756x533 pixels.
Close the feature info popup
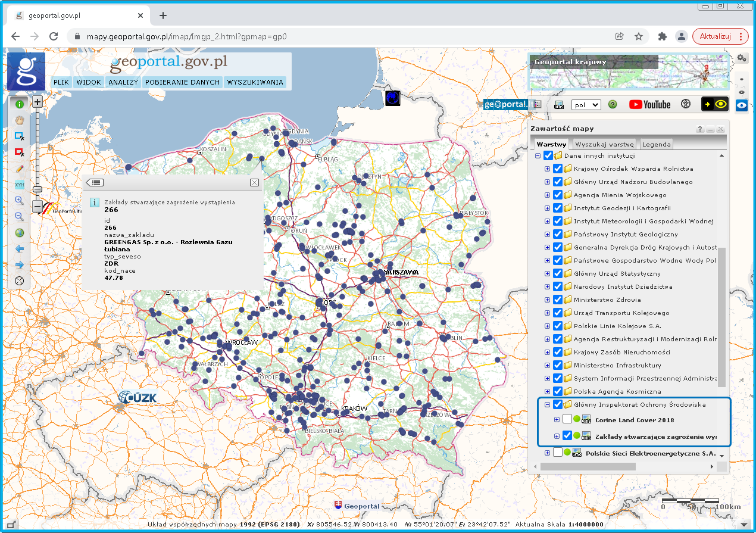pyautogui.click(x=254, y=182)
